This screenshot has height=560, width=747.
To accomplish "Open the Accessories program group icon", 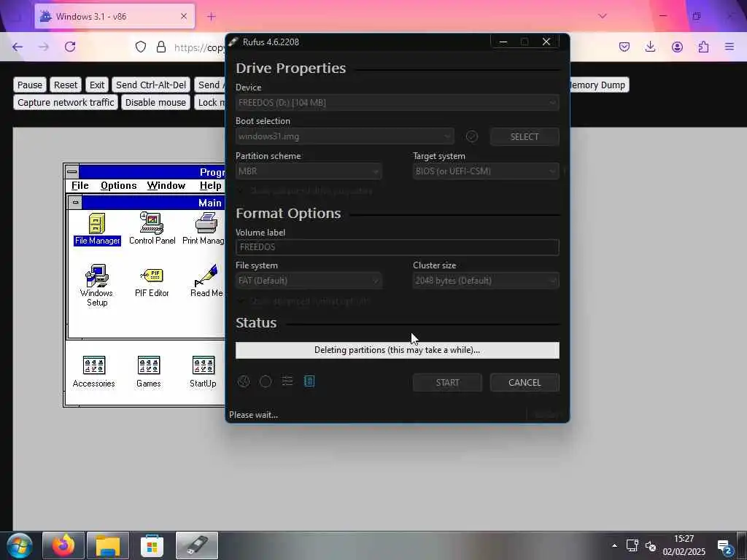I will pos(94,372).
